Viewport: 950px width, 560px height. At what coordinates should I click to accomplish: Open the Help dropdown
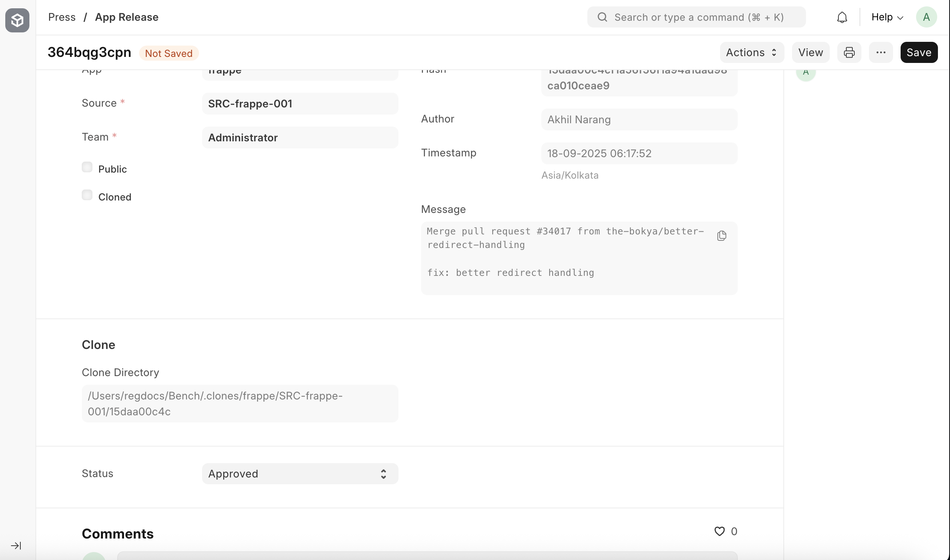[x=887, y=17]
